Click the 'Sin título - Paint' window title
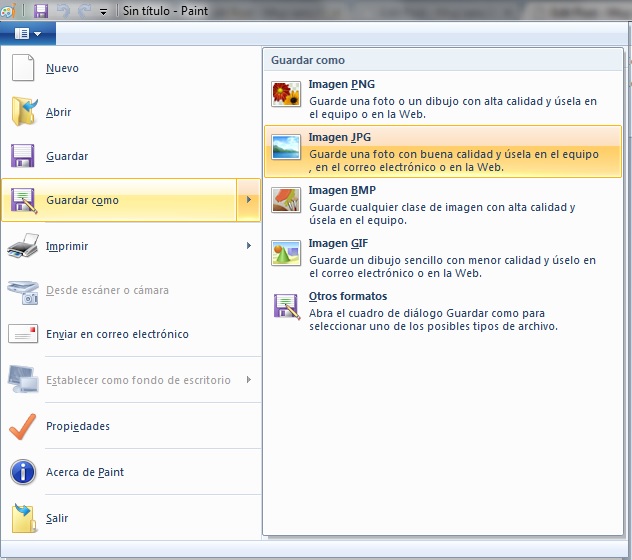 coord(165,11)
